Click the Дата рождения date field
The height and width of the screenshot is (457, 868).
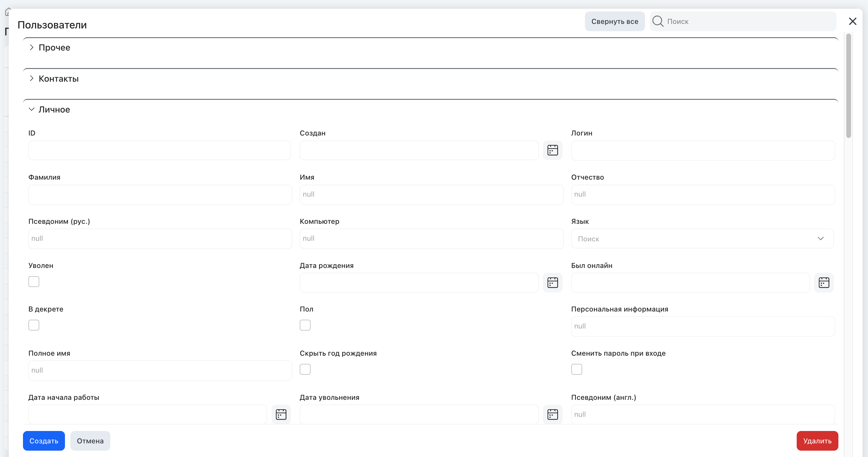tap(419, 282)
